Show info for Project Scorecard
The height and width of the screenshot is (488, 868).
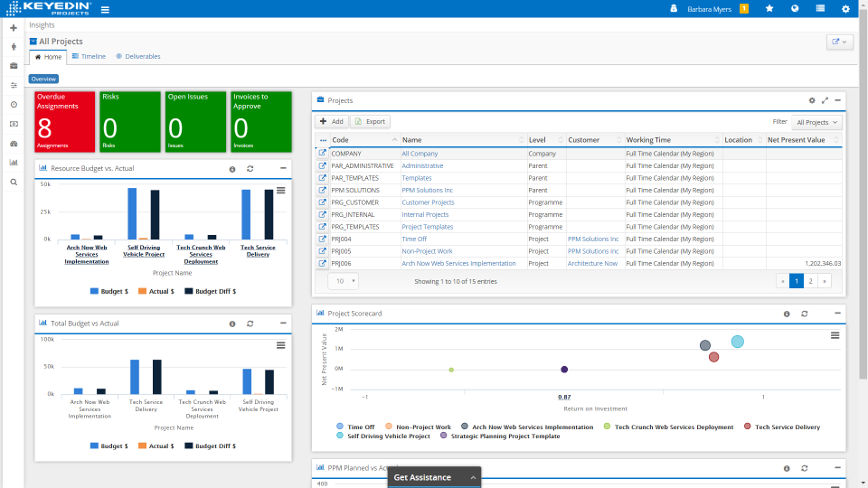click(x=787, y=314)
